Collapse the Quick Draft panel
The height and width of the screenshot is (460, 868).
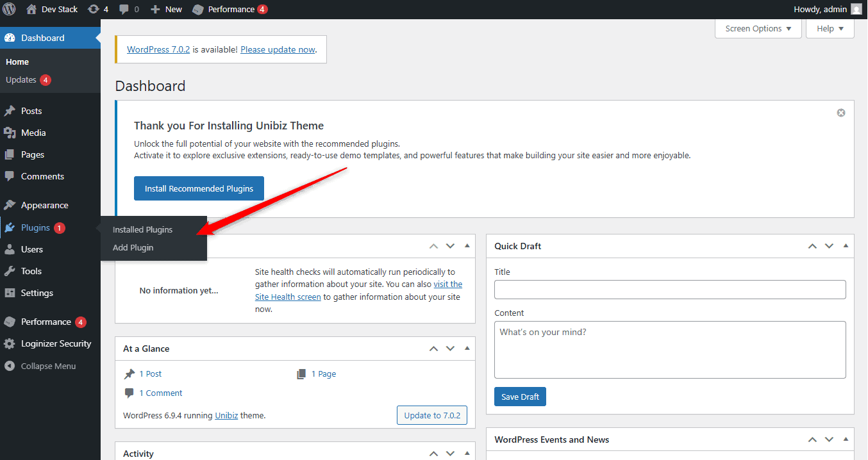click(846, 246)
